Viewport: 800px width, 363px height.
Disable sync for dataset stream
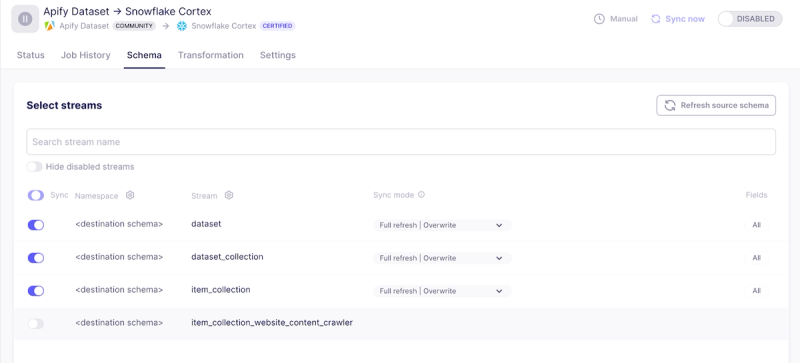click(36, 225)
